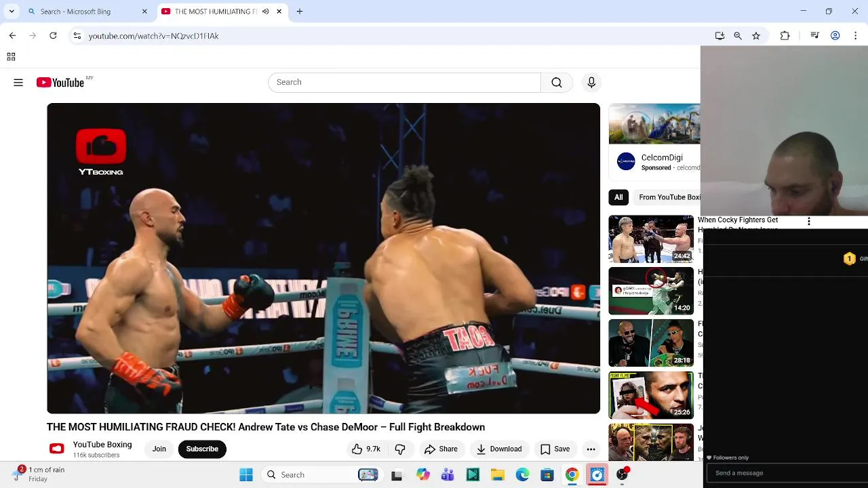The width and height of the screenshot is (868, 488).
Task: Click the YouTube search magnifier button
Action: click(557, 82)
